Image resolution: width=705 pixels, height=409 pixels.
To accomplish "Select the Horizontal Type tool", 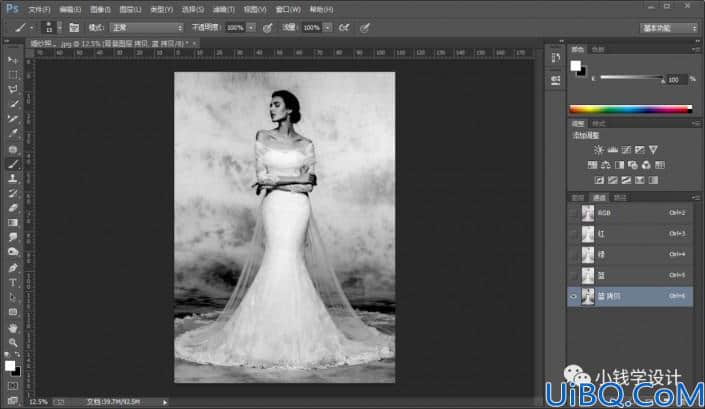I will point(13,283).
